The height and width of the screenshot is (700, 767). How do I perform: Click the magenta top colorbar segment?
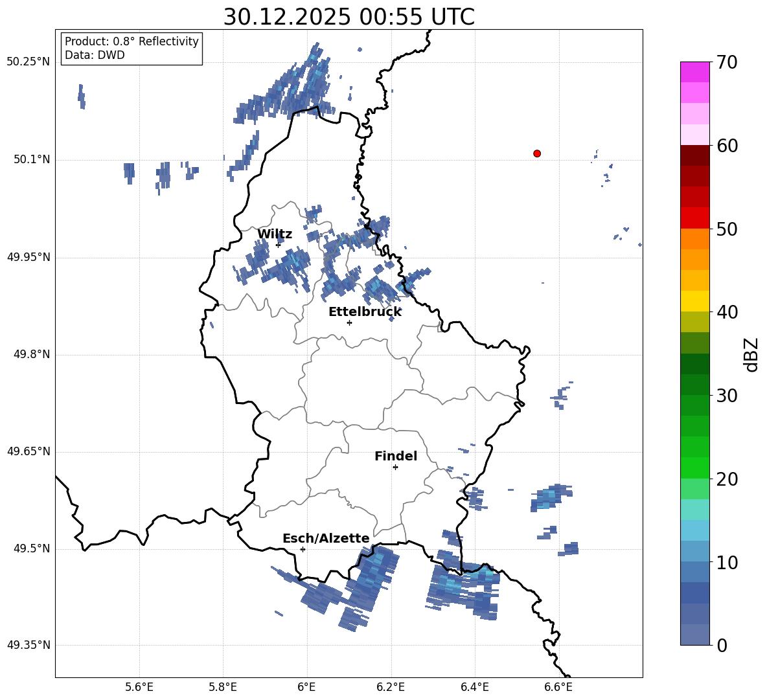pos(695,72)
